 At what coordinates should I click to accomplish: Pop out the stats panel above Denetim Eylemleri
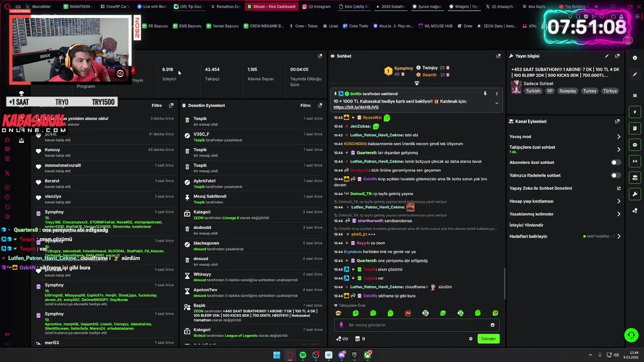coord(319,56)
